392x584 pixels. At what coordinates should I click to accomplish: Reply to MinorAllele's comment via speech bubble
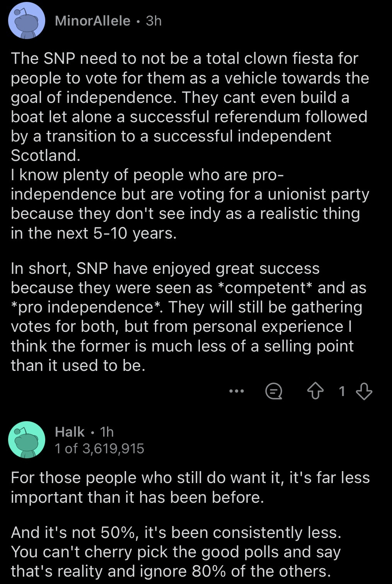[274, 391]
